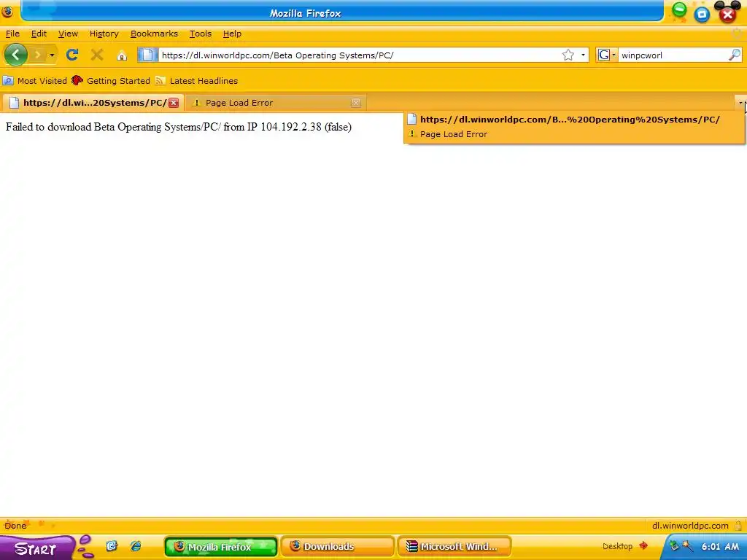Click the Forward navigation arrow
Image resolution: width=747 pixels, height=560 pixels.
38,55
